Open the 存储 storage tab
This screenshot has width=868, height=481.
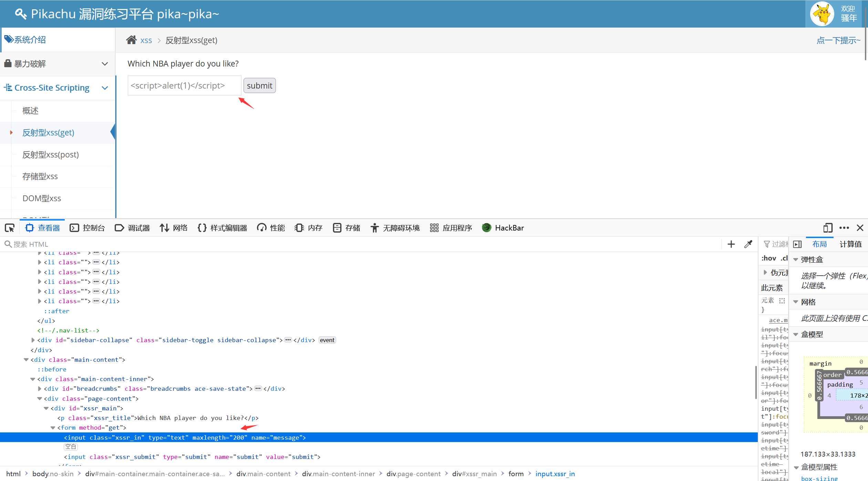[347, 228]
